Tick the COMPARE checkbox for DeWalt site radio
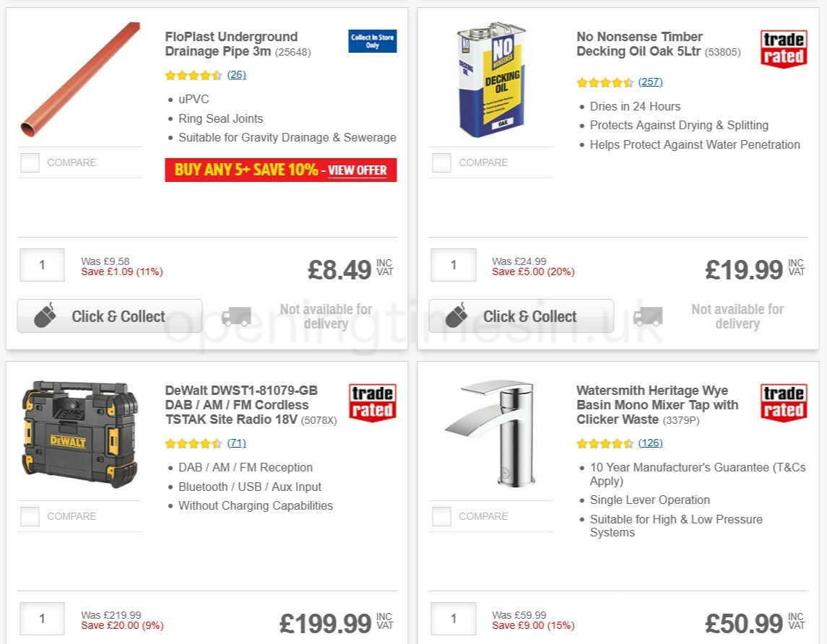The width and height of the screenshot is (827, 644). [30, 516]
